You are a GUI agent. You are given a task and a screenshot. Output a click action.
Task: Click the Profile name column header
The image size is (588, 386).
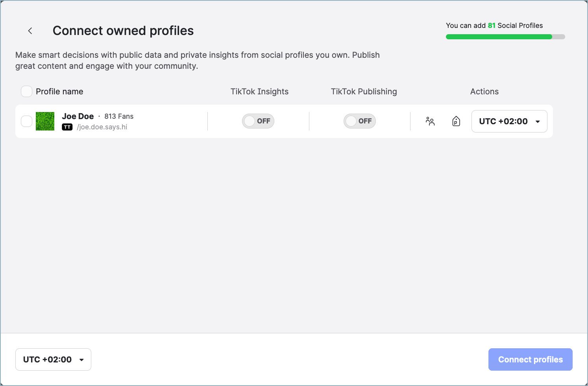pos(59,91)
